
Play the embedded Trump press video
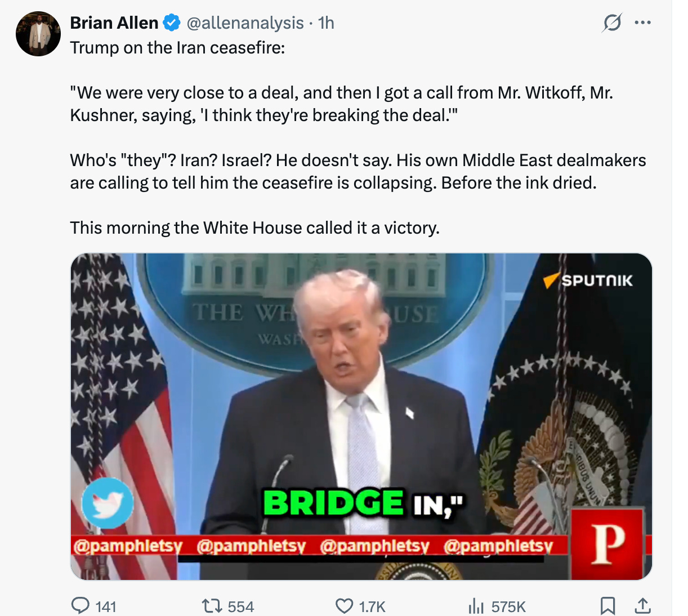click(361, 417)
